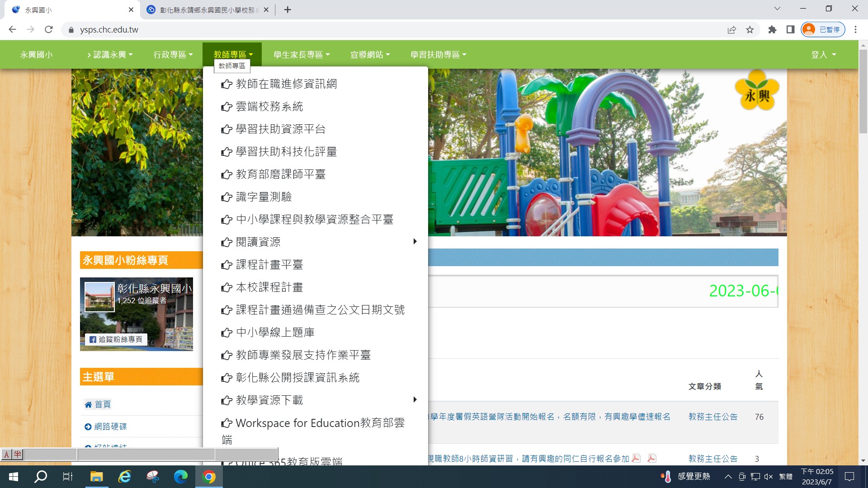Viewport: 868px width, 488px height.
Task: Select 本校課程計畫 entry
Action: [262, 287]
